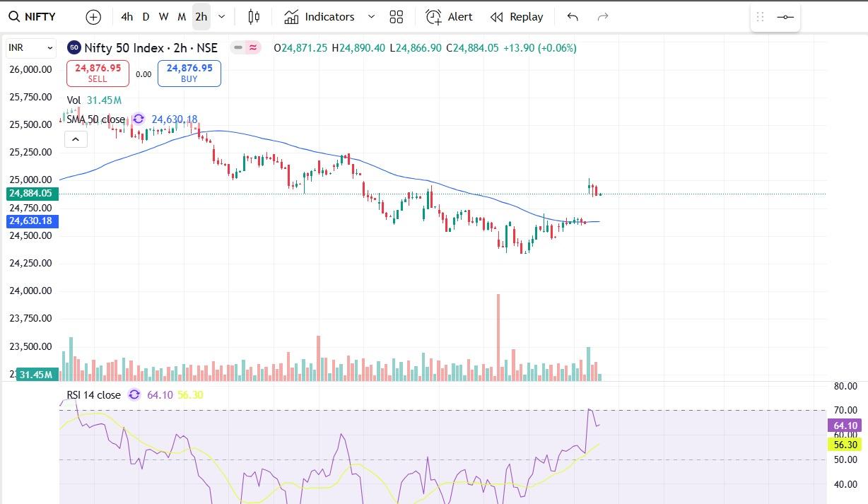Start bar Replay mode

[517, 16]
